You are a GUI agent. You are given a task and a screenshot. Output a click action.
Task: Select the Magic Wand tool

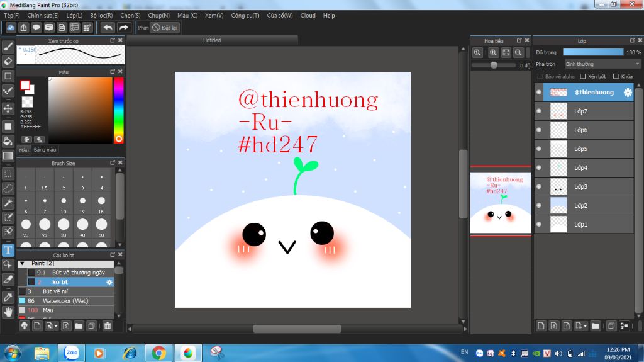point(8,203)
